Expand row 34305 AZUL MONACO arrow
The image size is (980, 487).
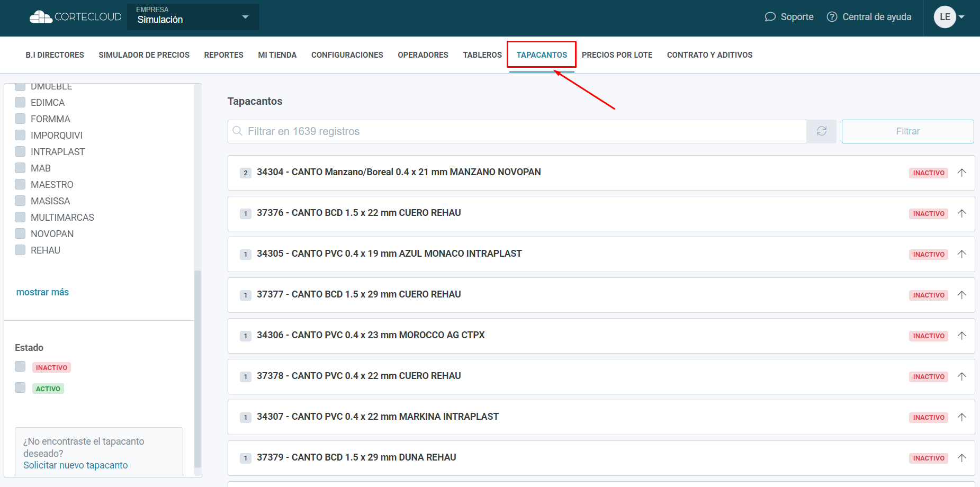(x=962, y=254)
